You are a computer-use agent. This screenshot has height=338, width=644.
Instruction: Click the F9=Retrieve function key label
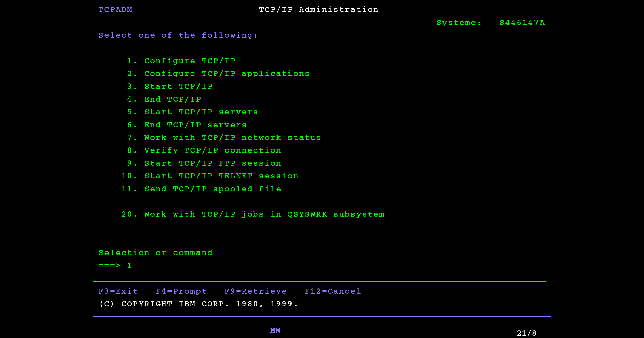[x=256, y=291]
